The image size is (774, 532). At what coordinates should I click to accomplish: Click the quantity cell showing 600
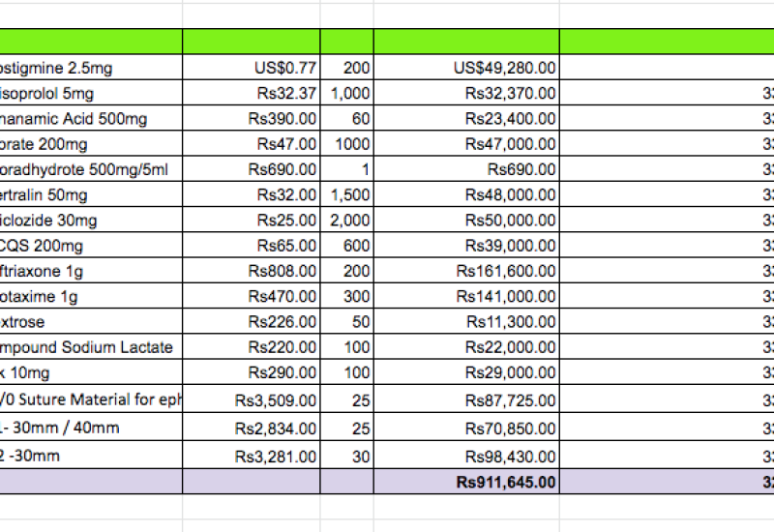[x=347, y=246]
